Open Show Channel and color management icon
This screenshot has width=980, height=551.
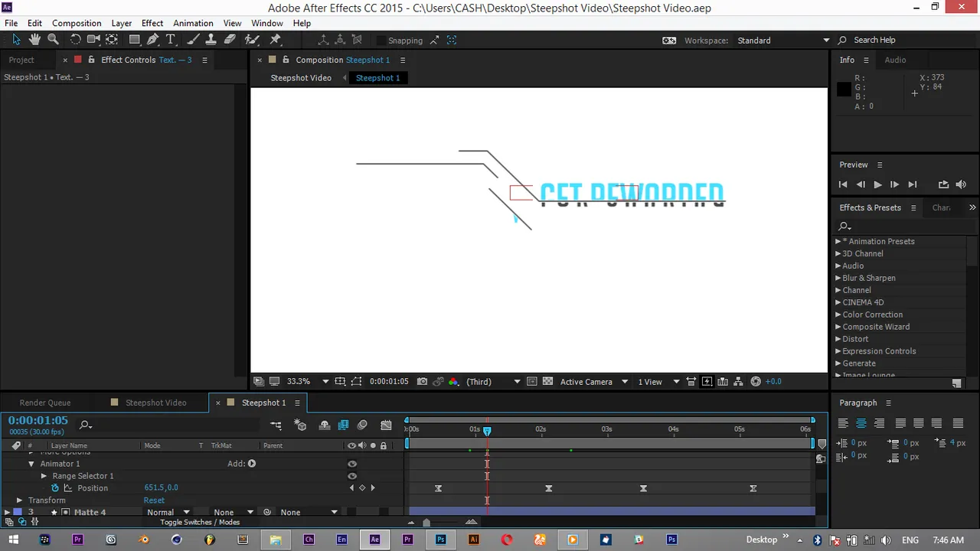453,381
